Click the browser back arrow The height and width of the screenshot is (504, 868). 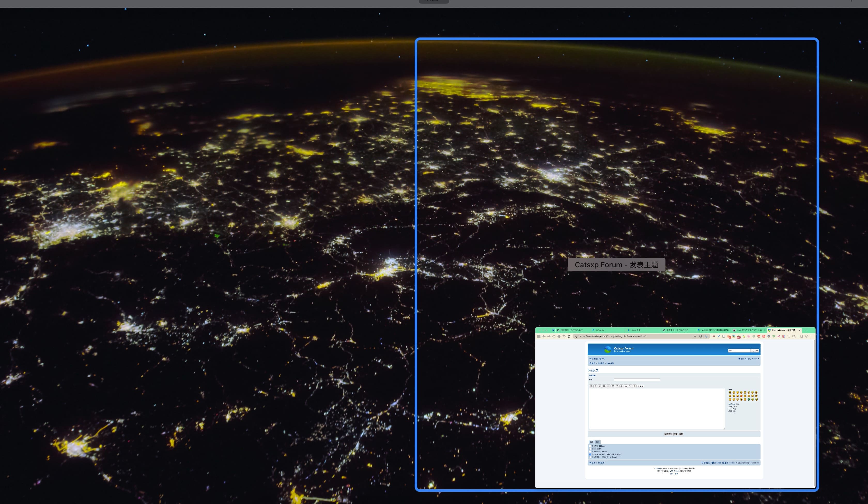(544, 337)
